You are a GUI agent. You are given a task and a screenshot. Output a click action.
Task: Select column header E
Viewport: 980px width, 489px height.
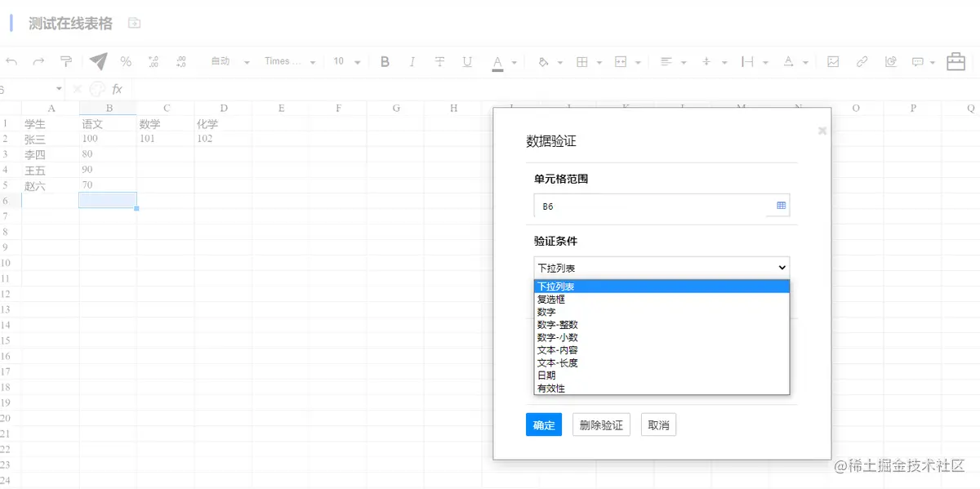click(280, 109)
